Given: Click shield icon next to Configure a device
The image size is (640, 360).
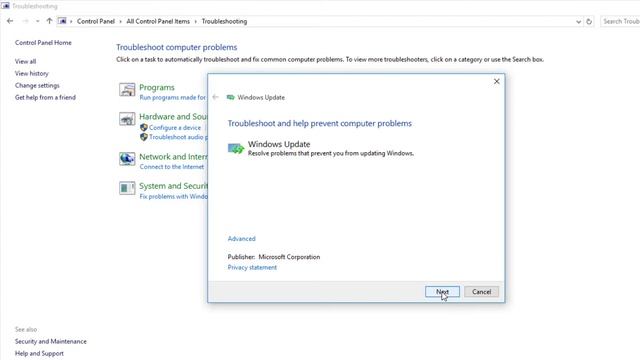Looking at the screenshot, I should [x=144, y=127].
